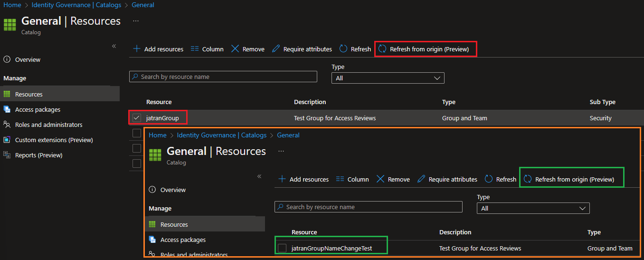Uncheck the jatranGroup row checkbox
The width and height of the screenshot is (644, 260).
tap(137, 118)
